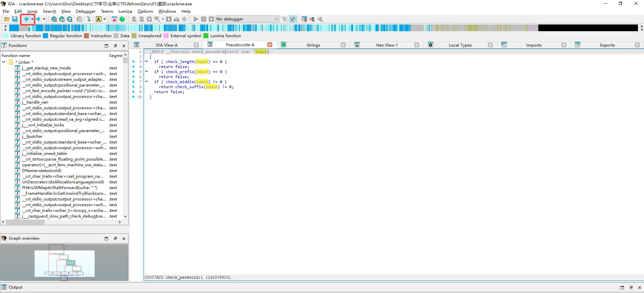The width and height of the screenshot is (644, 293).
Task: Open the Debugger menu
Action: tap(86, 11)
